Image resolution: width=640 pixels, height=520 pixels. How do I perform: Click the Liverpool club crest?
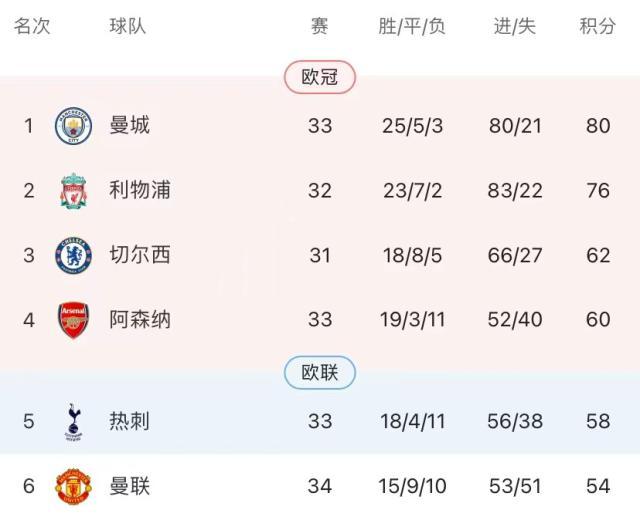tap(73, 190)
